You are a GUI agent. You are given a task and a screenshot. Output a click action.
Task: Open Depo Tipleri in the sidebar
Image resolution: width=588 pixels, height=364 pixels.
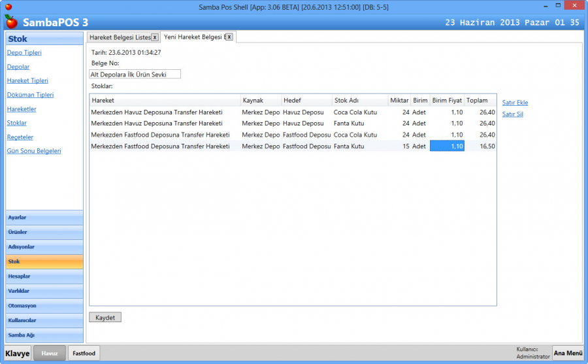tap(24, 53)
